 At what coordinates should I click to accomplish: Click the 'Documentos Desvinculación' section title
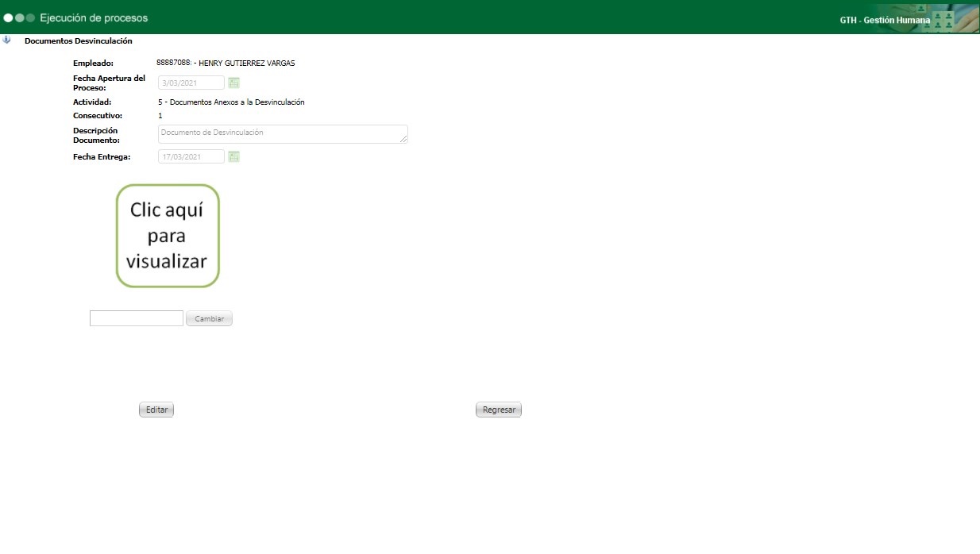[79, 40]
